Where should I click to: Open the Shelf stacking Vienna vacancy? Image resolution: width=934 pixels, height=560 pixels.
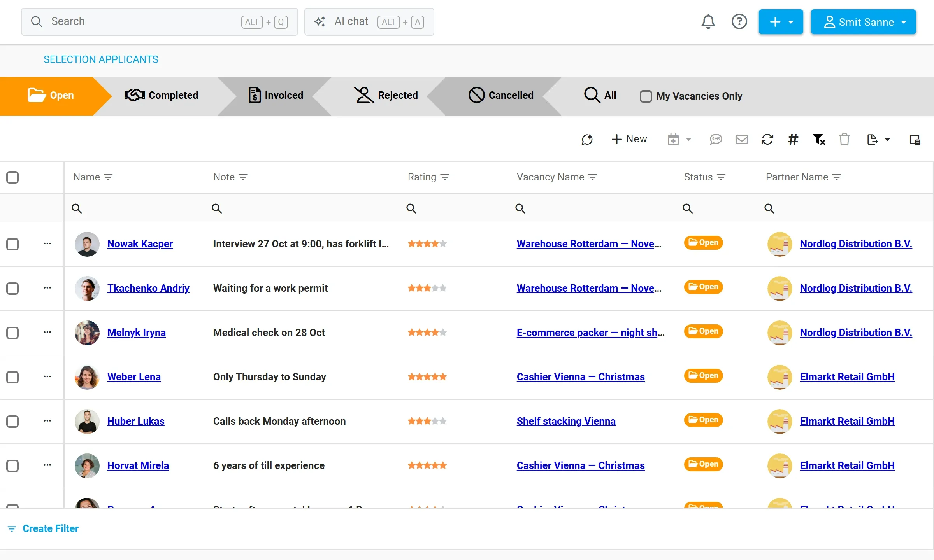tap(566, 421)
